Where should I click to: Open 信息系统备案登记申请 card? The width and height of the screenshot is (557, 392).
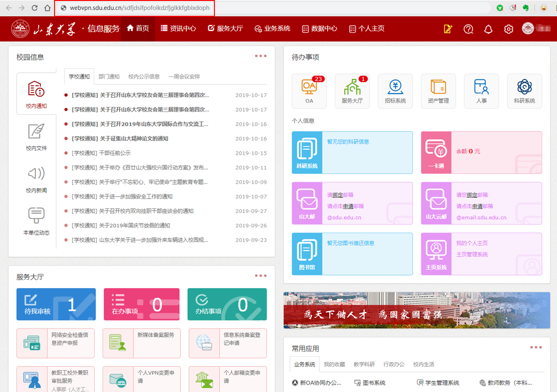(x=228, y=344)
